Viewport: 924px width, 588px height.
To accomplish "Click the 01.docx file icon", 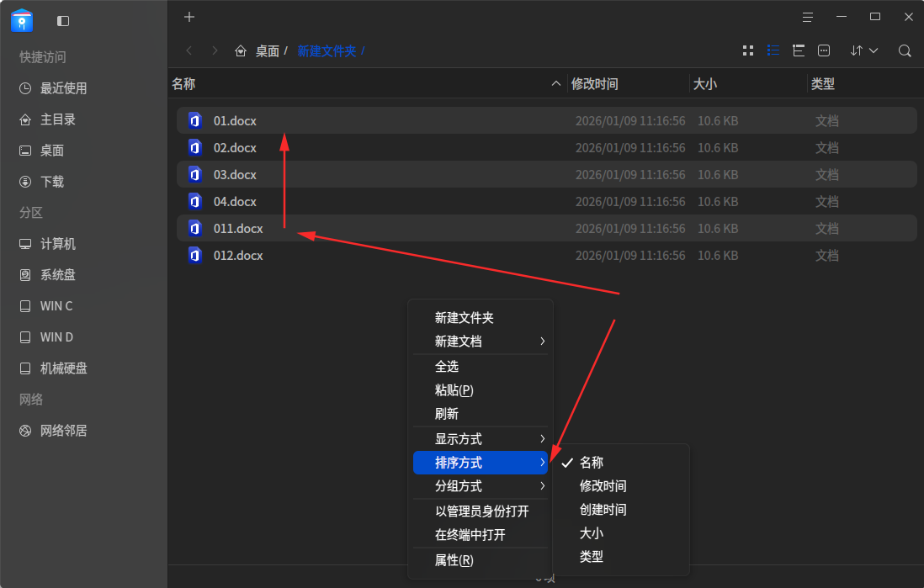I will pos(195,120).
